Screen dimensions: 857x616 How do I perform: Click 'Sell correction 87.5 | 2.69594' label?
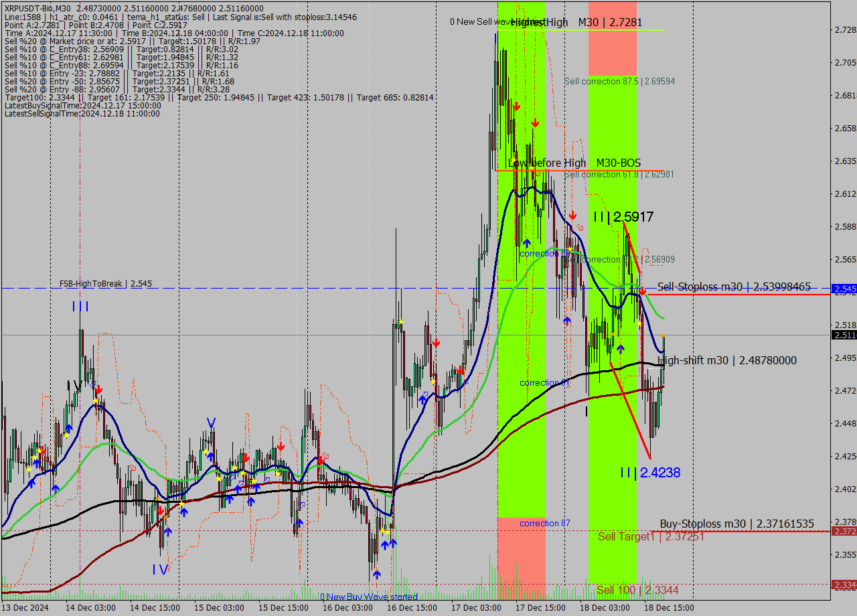[x=619, y=81]
